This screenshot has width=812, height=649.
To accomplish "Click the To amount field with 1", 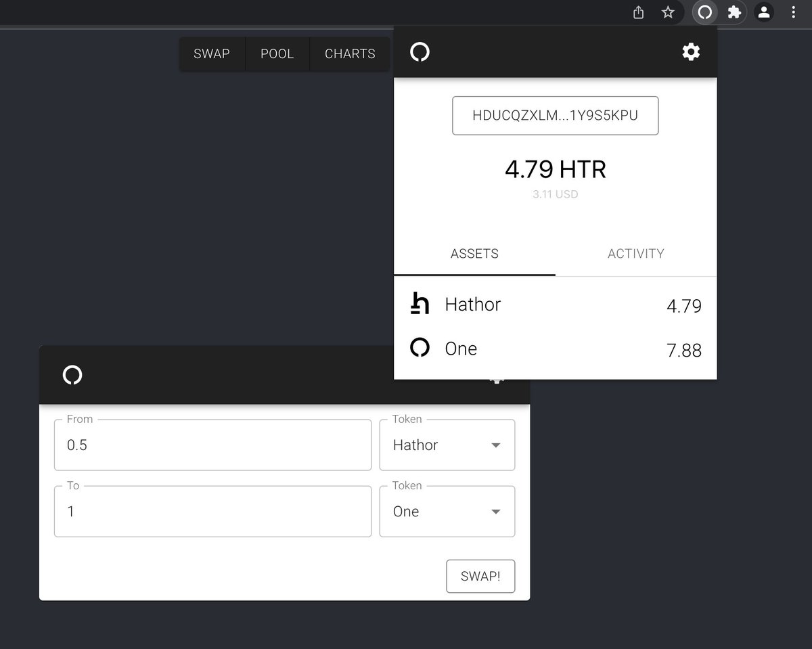I will pyautogui.click(x=212, y=511).
